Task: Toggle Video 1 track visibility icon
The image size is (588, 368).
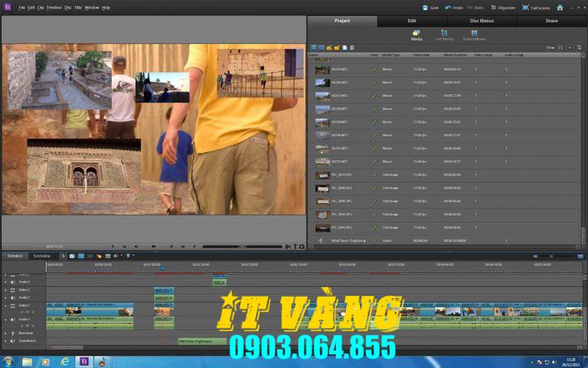Action: pos(12,306)
